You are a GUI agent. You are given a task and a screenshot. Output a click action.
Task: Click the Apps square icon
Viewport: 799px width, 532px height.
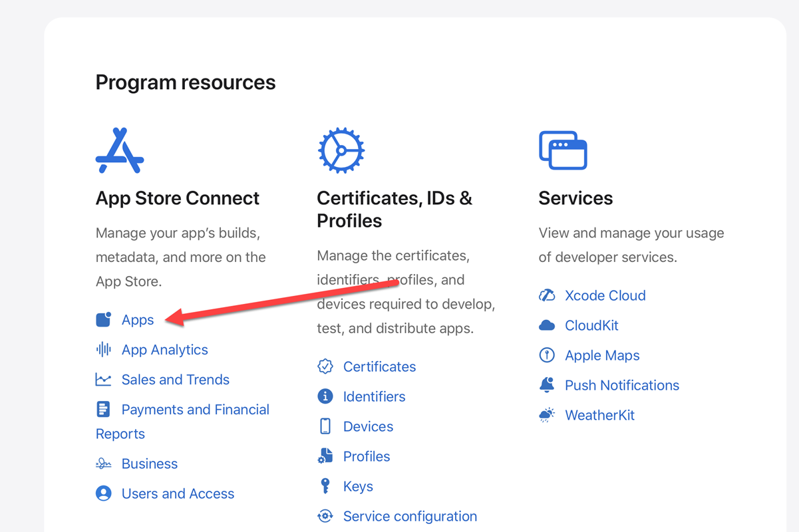[x=104, y=320]
